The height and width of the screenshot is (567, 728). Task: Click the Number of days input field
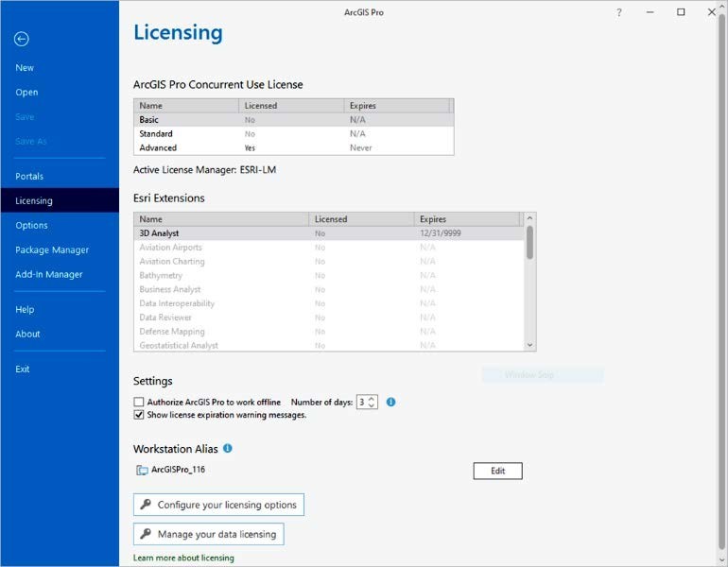pos(362,402)
